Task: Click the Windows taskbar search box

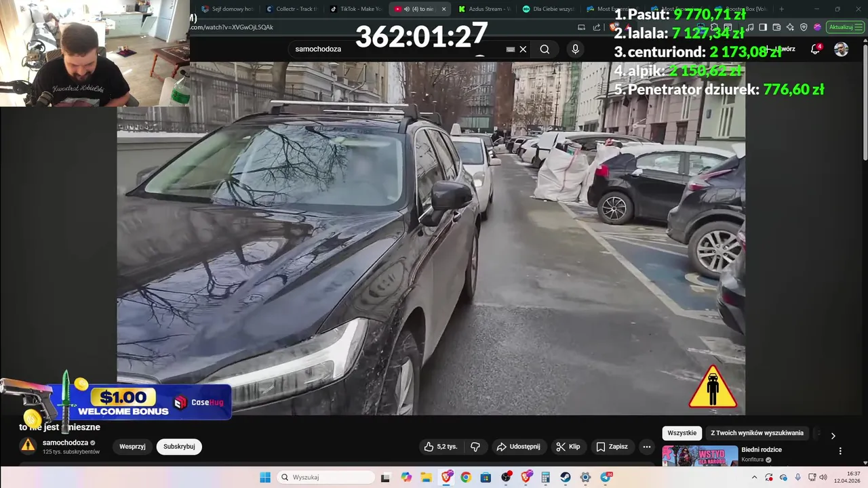Action: point(327,477)
